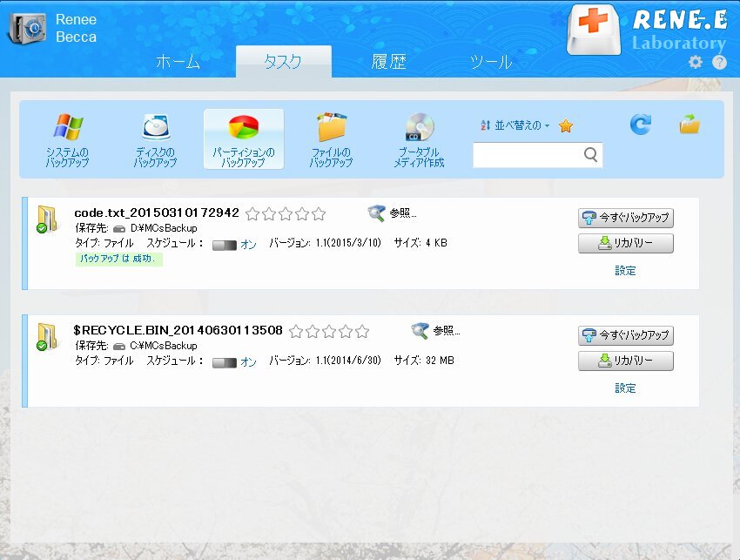This screenshot has height=560, width=740.
Task: Click drive icon beside C:¥MCsBackup
Action: (x=119, y=346)
